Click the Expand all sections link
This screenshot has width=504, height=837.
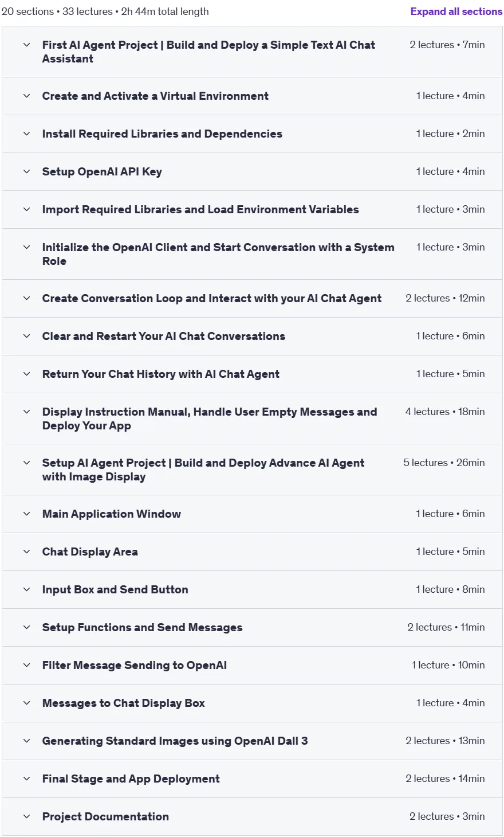point(456,11)
